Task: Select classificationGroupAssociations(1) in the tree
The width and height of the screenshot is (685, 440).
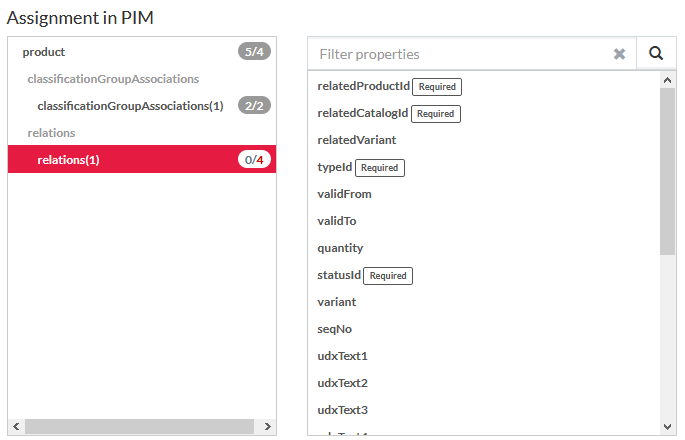Action: pyautogui.click(x=130, y=106)
